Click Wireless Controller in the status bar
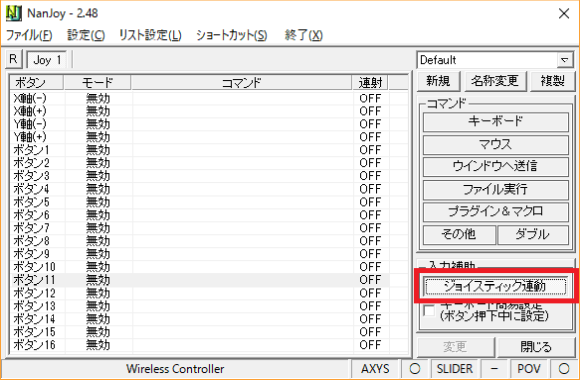Image resolution: width=580 pixels, height=380 pixels. point(175,369)
